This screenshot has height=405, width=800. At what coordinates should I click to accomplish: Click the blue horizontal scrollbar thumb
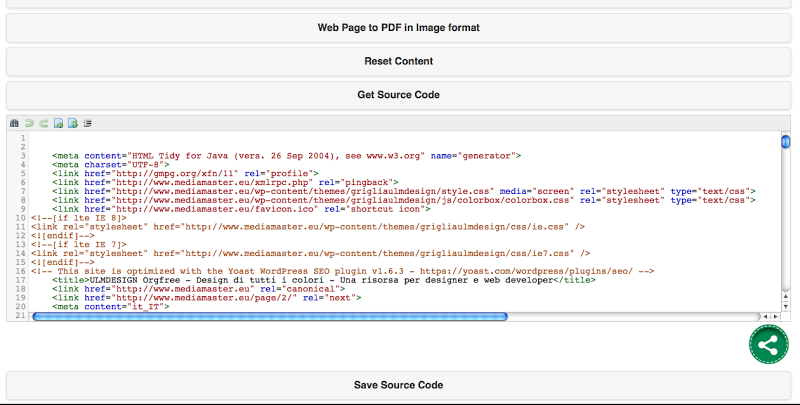(x=270, y=316)
